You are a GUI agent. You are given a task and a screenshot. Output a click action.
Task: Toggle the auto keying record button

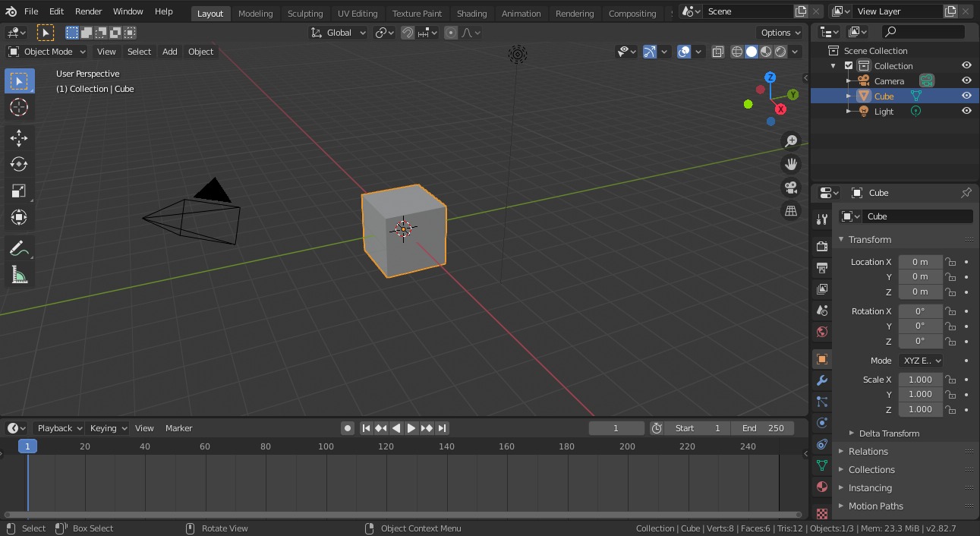[x=348, y=428]
